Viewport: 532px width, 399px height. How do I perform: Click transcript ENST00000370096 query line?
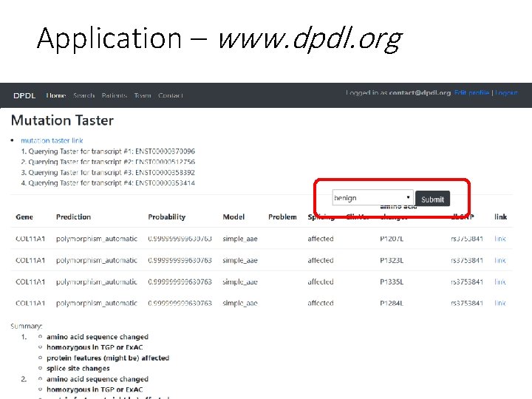[108, 151]
